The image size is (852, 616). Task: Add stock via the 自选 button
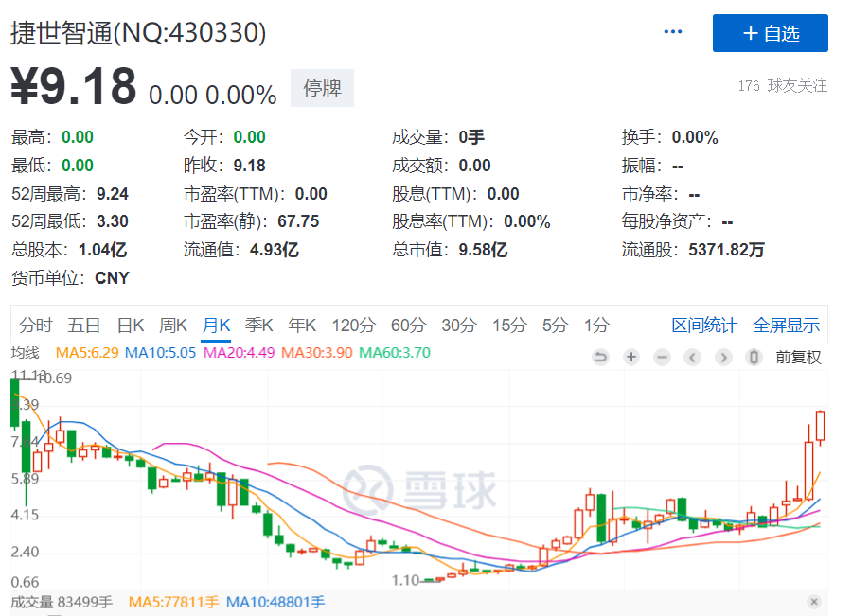770,33
